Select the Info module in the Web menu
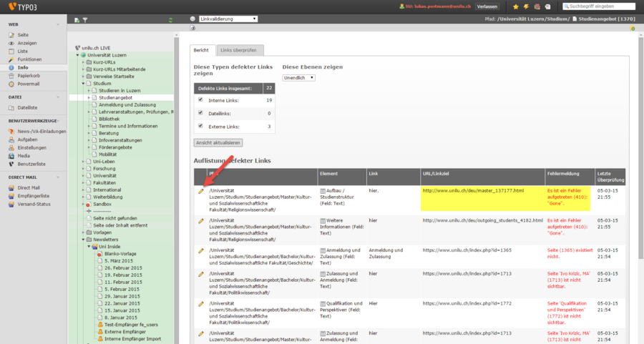This screenshot has height=344, width=644. [x=23, y=67]
